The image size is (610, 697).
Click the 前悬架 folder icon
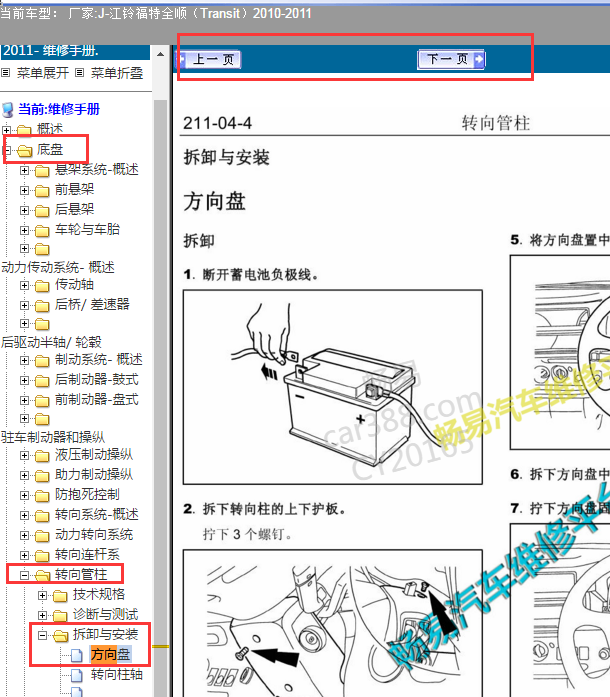click(42, 191)
